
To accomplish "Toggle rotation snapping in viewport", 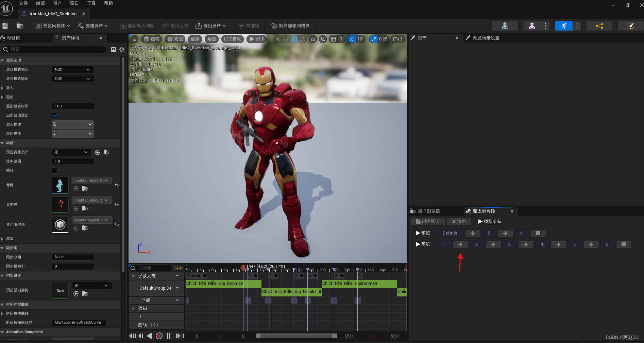I will point(352,39).
